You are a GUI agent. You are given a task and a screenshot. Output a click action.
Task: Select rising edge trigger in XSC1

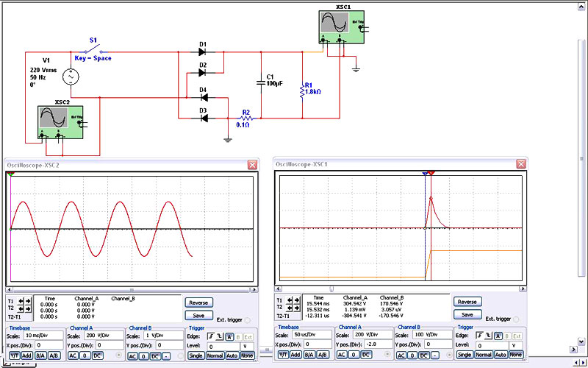[481, 335]
